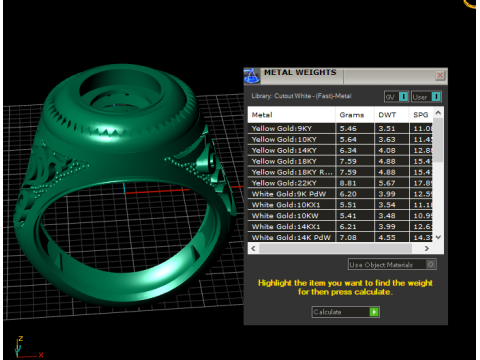Image resolution: width=480 pixels, height=360 pixels.
Task: Select the Yellow Gold:10KY row
Action: [x=340, y=139]
